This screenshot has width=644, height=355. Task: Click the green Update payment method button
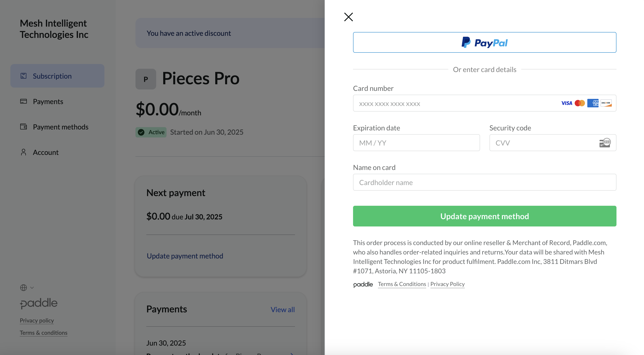click(x=484, y=216)
